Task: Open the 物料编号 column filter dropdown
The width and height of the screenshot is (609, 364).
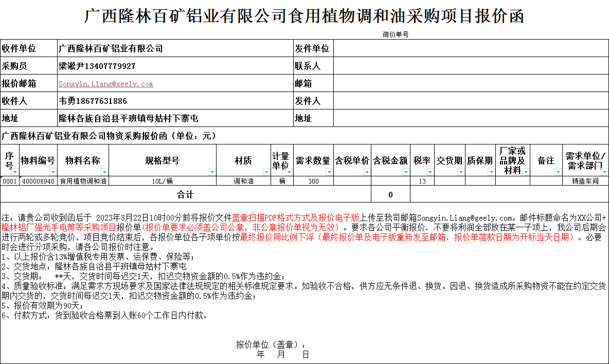Action: (x=53, y=172)
